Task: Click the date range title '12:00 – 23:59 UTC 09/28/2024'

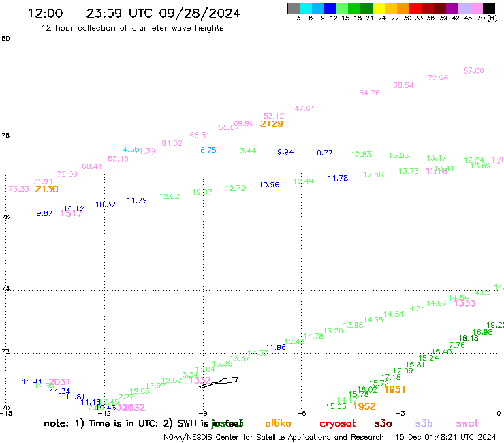Action: tap(134, 14)
